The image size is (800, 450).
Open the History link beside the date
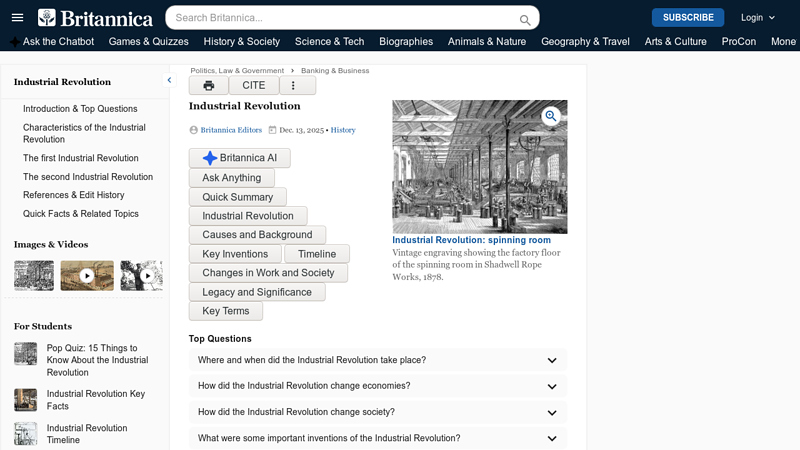pyautogui.click(x=343, y=130)
